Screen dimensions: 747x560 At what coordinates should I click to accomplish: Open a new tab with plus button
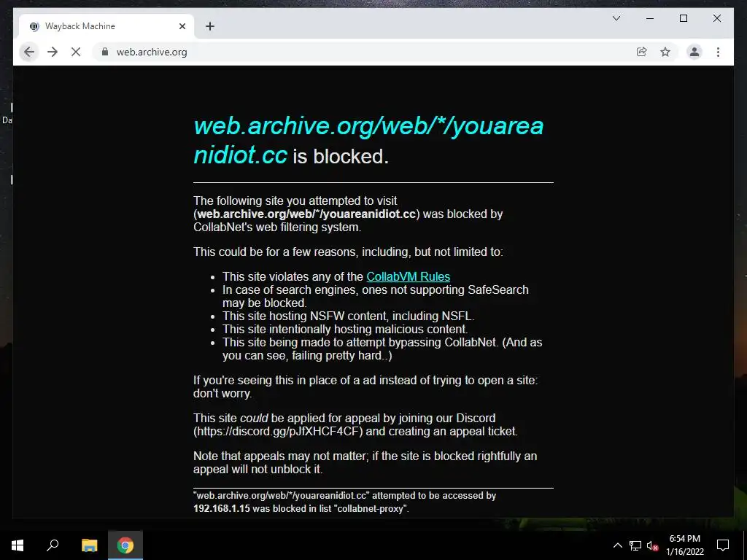tap(209, 26)
